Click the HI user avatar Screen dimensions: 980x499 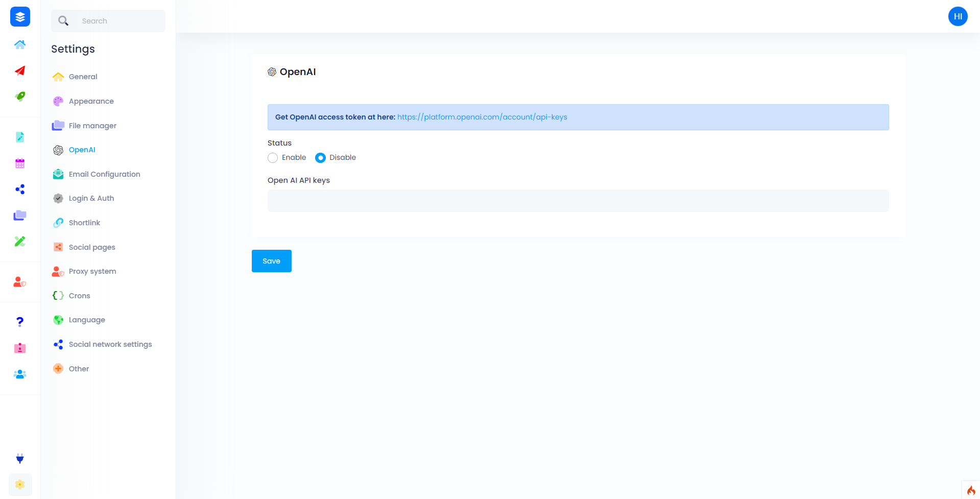(x=958, y=16)
